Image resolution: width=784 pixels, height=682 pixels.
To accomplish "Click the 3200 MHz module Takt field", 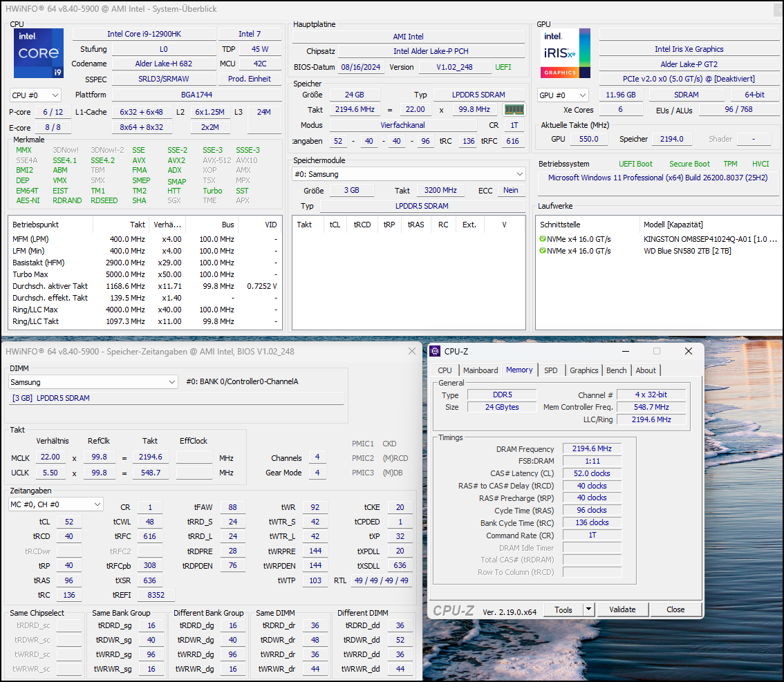I will (x=440, y=190).
